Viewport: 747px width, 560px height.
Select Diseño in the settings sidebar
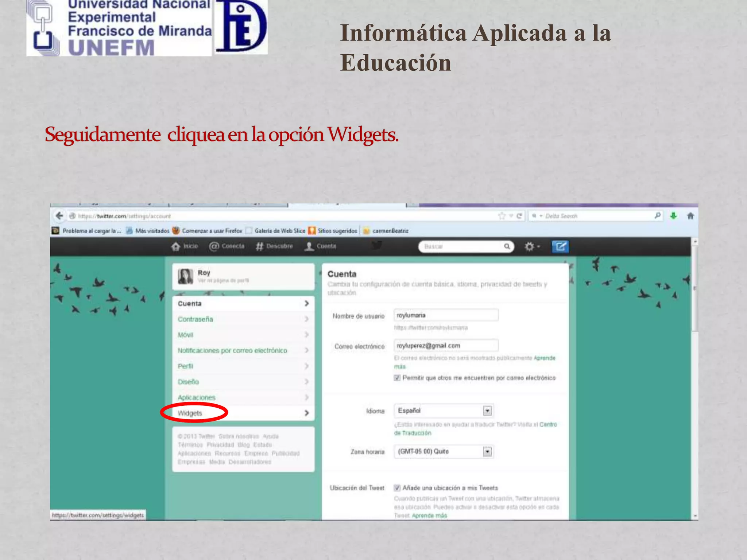243,382
